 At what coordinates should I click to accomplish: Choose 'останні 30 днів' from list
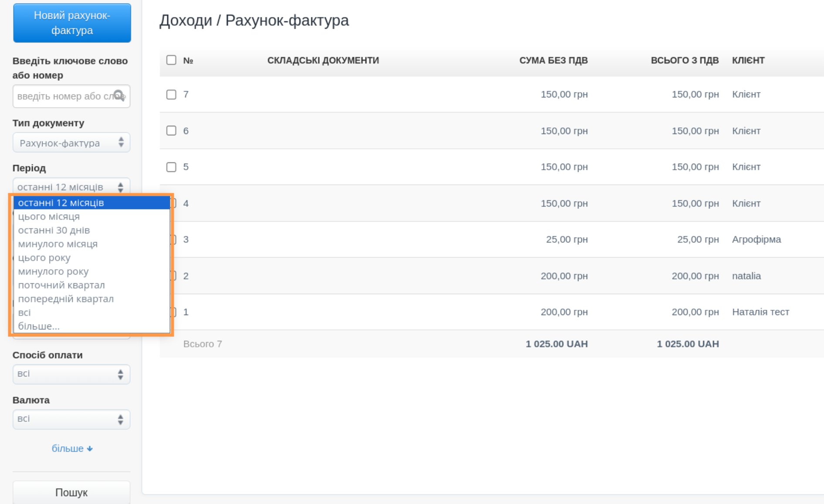pyautogui.click(x=54, y=230)
